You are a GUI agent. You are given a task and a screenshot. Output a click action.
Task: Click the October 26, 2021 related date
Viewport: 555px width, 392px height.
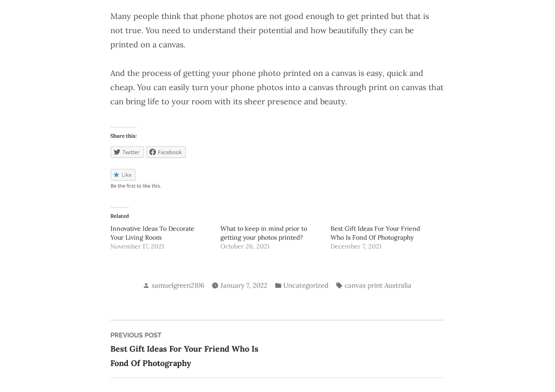245,247
